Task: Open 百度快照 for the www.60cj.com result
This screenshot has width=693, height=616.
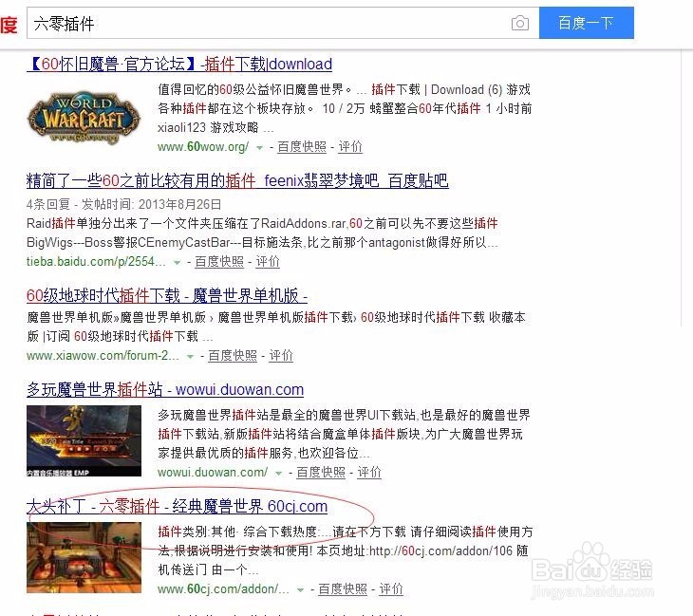Action: (343, 589)
